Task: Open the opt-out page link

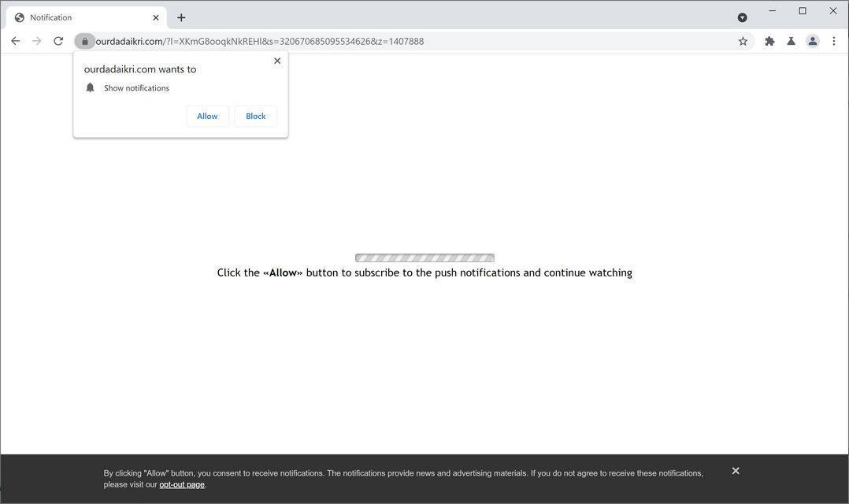Action: point(181,484)
